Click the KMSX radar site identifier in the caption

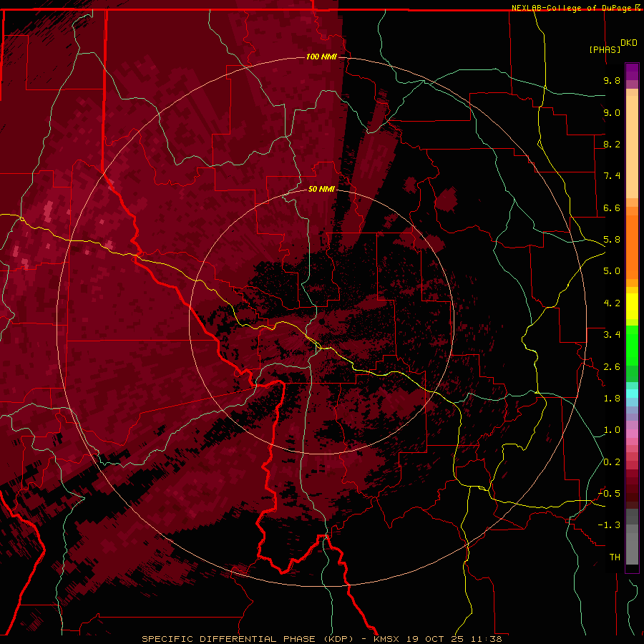coord(387,639)
